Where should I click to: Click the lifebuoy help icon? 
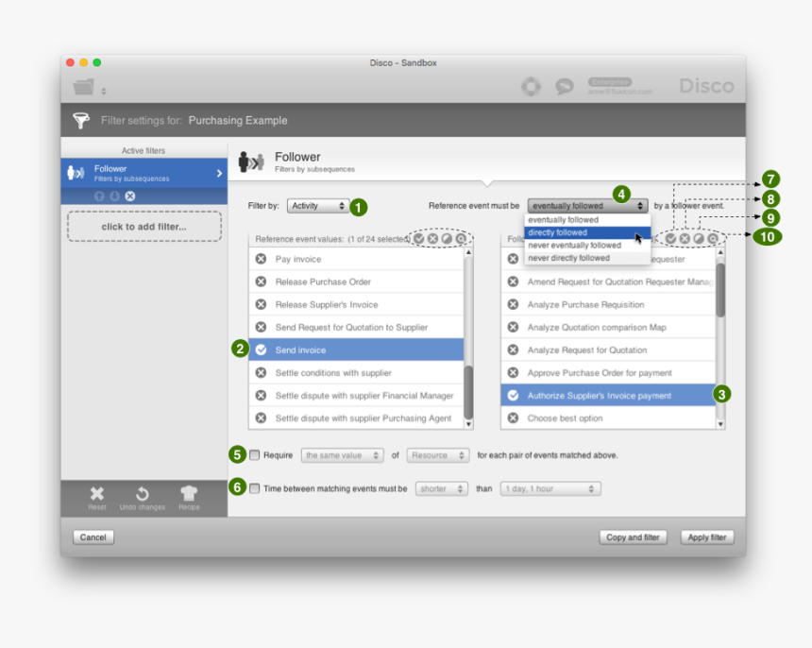click(531, 87)
